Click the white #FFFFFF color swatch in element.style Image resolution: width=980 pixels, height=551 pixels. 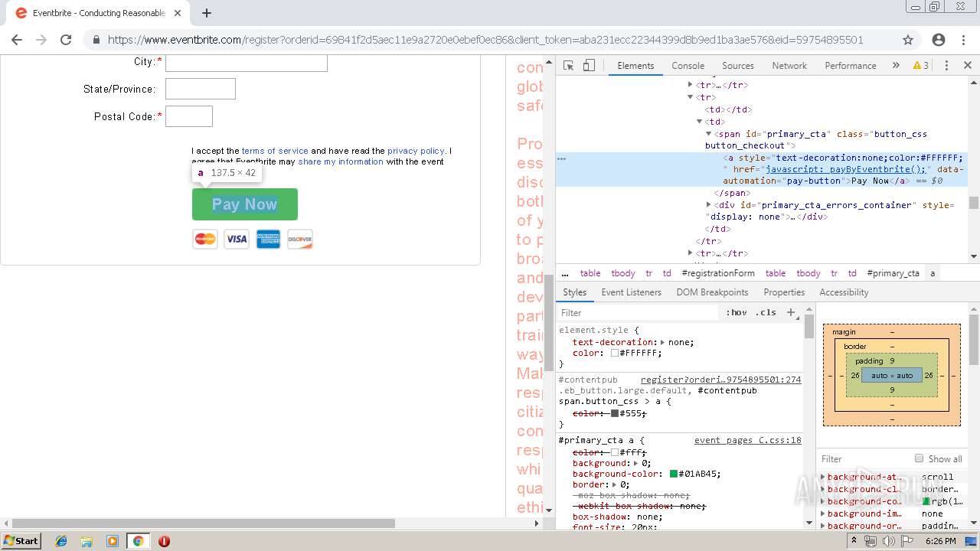[615, 354]
